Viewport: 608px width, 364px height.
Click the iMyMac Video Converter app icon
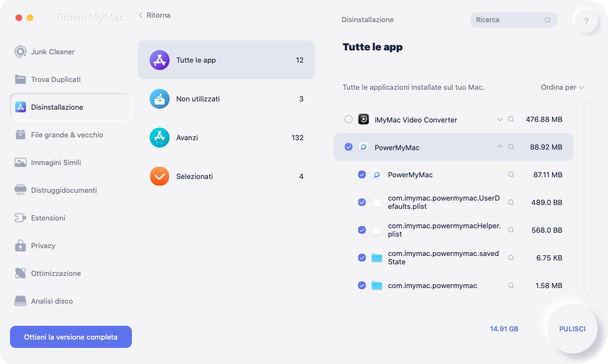[x=364, y=120]
